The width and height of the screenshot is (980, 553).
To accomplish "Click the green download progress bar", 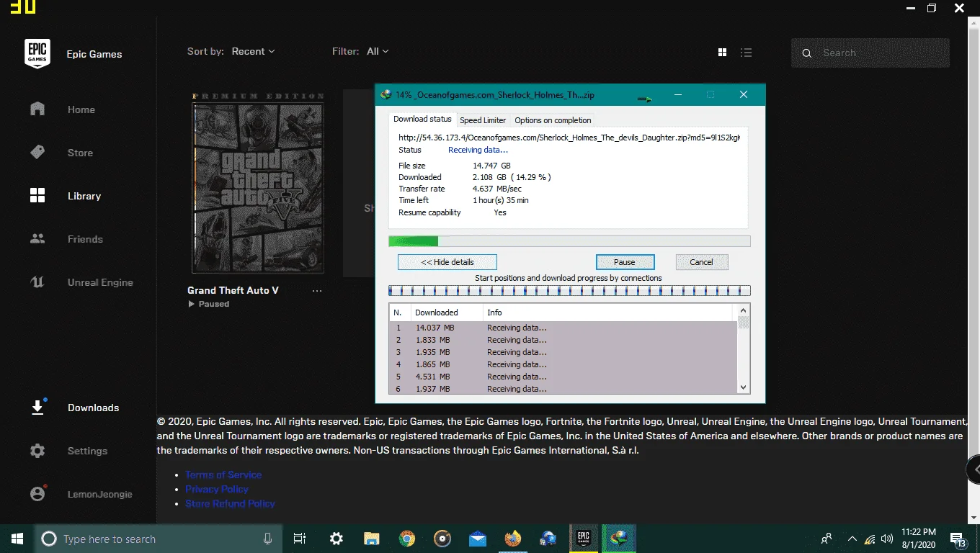I will click(x=569, y=241).
